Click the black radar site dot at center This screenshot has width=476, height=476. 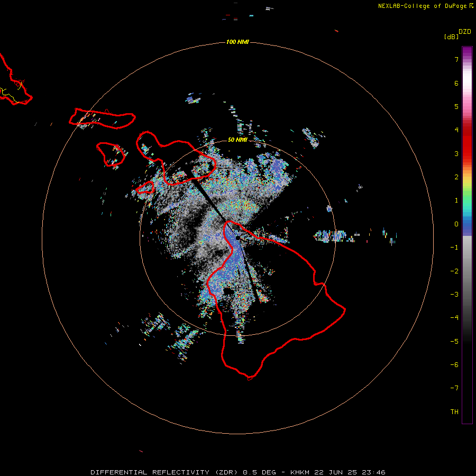coord(237,238)
